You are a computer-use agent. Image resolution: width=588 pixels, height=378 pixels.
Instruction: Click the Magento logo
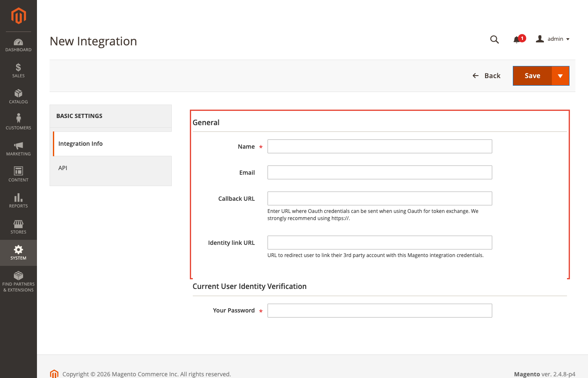(18, 16)
